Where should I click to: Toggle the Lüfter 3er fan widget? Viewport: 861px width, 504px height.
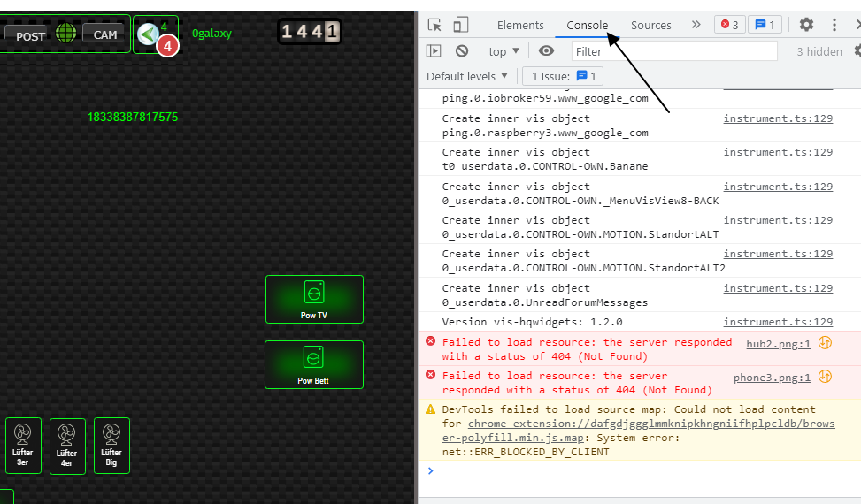23,446
